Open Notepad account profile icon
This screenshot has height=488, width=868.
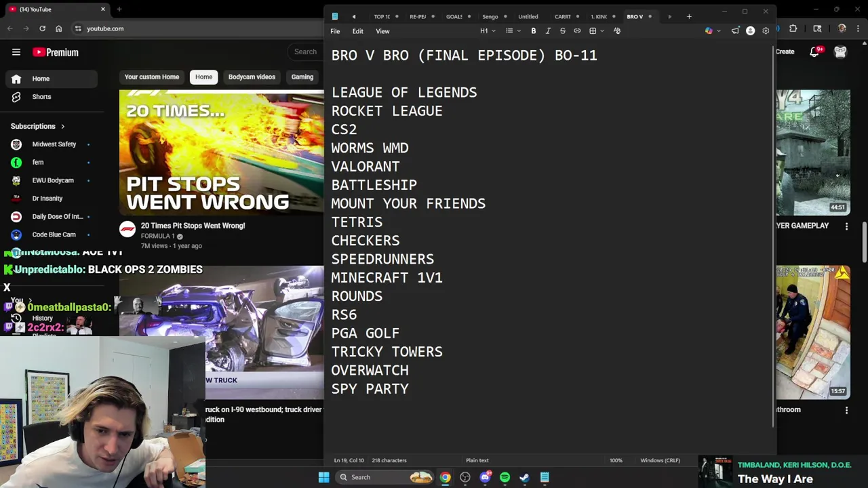(x=750, y=31)
